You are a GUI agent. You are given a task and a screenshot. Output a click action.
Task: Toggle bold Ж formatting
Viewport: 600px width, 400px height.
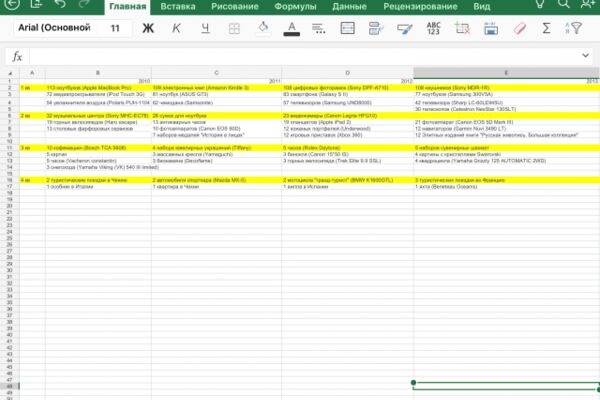pos(148,28)
